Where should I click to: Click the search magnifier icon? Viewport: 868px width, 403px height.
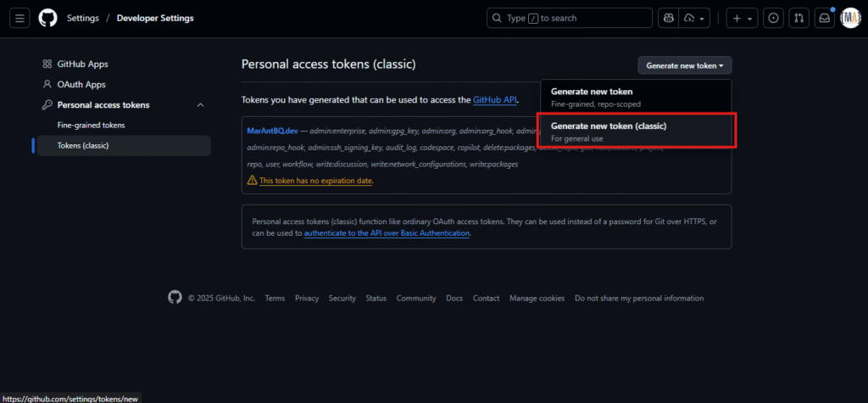pos(497,19)
